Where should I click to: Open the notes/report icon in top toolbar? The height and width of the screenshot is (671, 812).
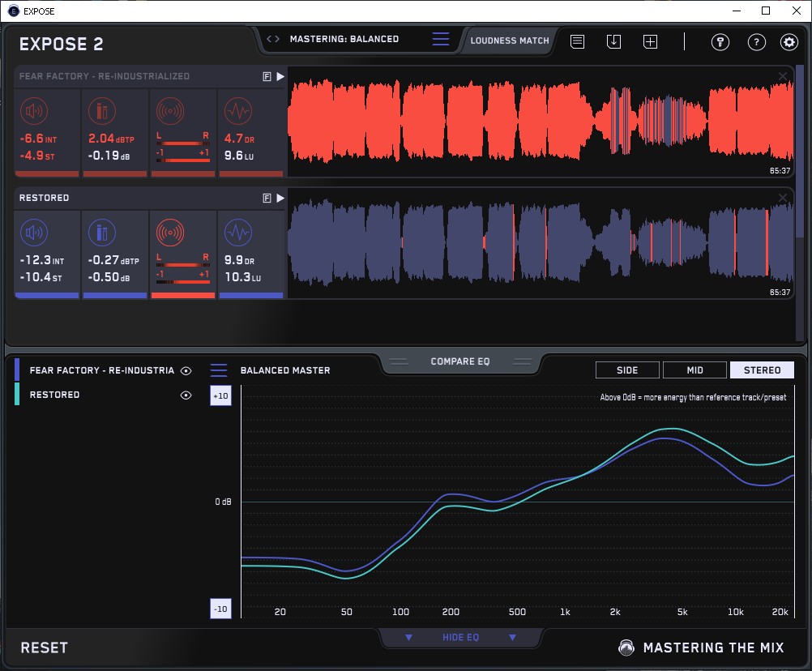pyautogui.click(x=577, y=41)
